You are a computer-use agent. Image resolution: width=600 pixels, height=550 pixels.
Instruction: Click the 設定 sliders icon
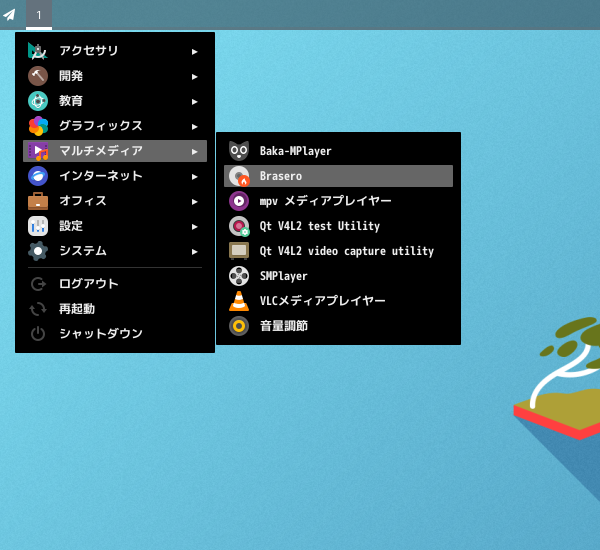click(38, 226)
